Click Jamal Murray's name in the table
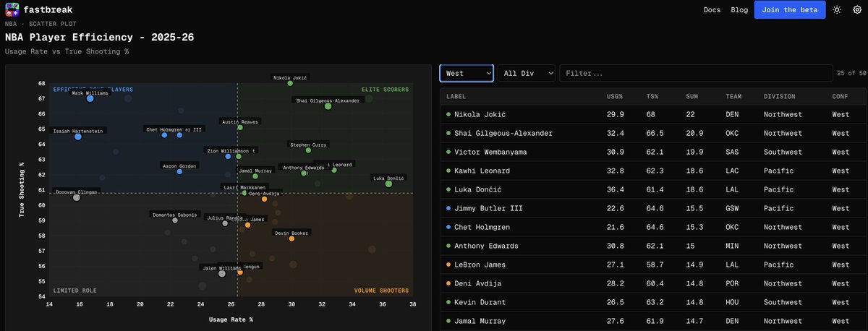 click(480, 321)
